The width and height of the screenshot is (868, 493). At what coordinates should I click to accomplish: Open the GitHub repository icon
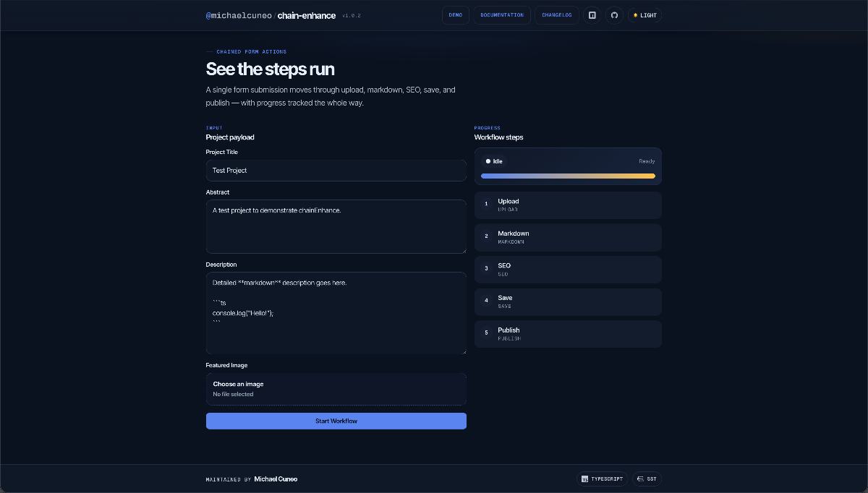(x=614, y=15)
